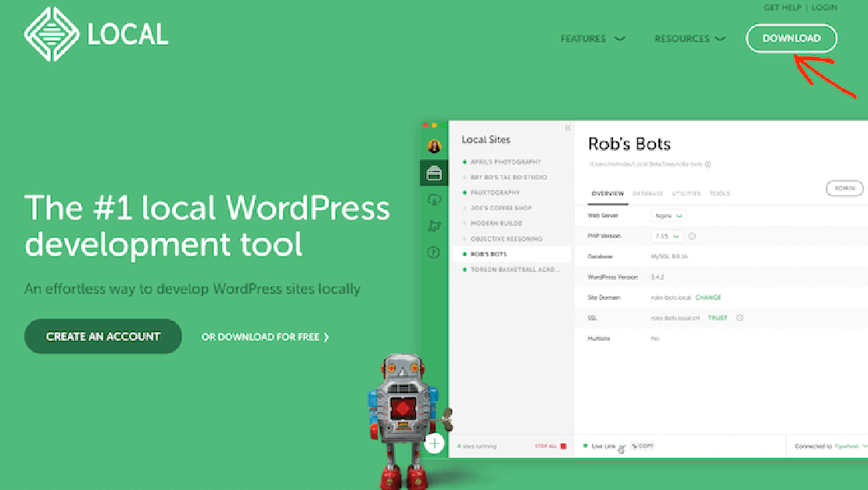Click the Or Download For Free link
Viewport: 868px width, 490px height.
[265, 337]
